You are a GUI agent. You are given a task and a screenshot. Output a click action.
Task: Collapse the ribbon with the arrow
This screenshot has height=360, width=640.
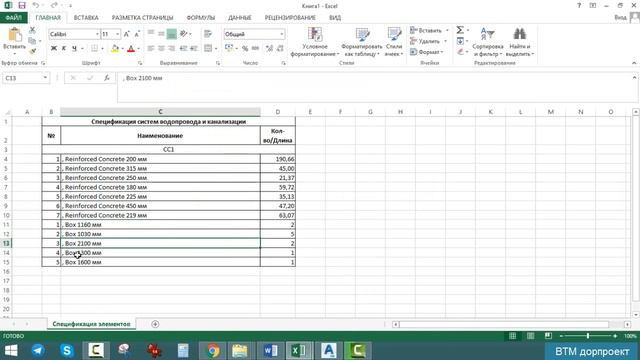tap(634, 63)
